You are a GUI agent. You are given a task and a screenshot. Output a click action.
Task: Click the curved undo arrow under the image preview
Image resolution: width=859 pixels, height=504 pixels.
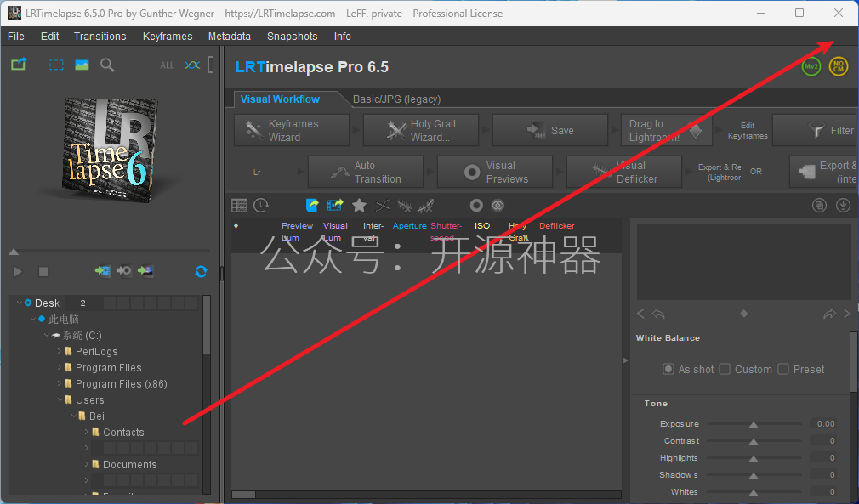(x=658, y=314)
